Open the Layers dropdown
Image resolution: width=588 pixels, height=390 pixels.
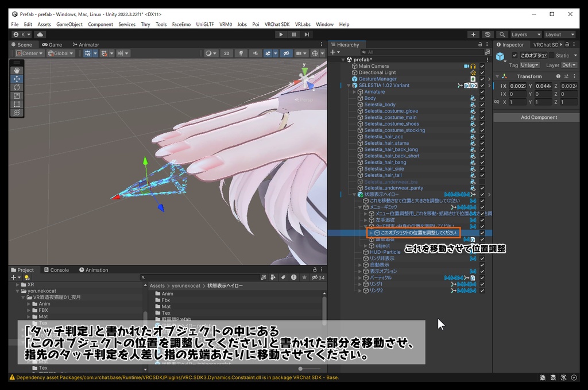[x=526, y=34]
